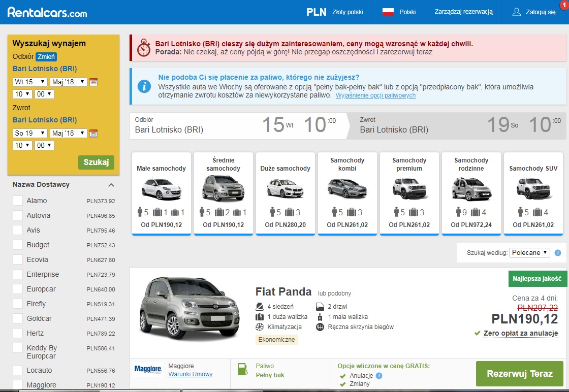The image size is (569, 392).
Task: Click the Polish flag icon
Action: coord(388,12)
